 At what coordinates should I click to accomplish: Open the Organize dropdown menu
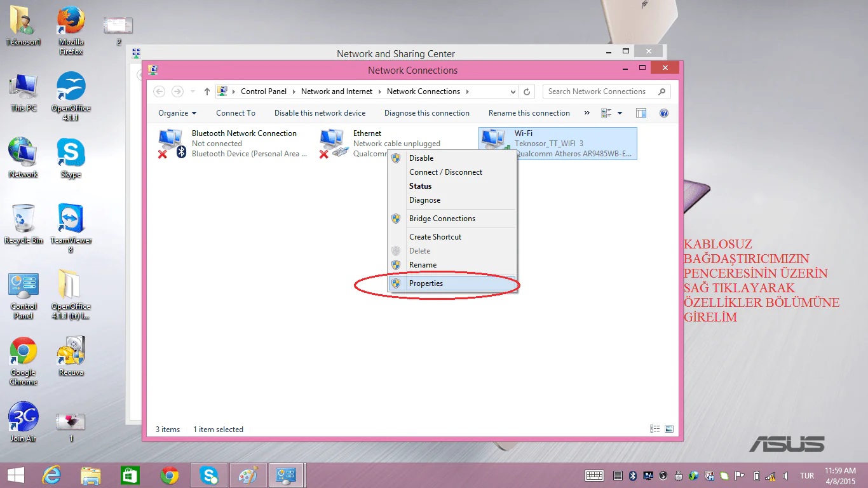click(177, 113)
